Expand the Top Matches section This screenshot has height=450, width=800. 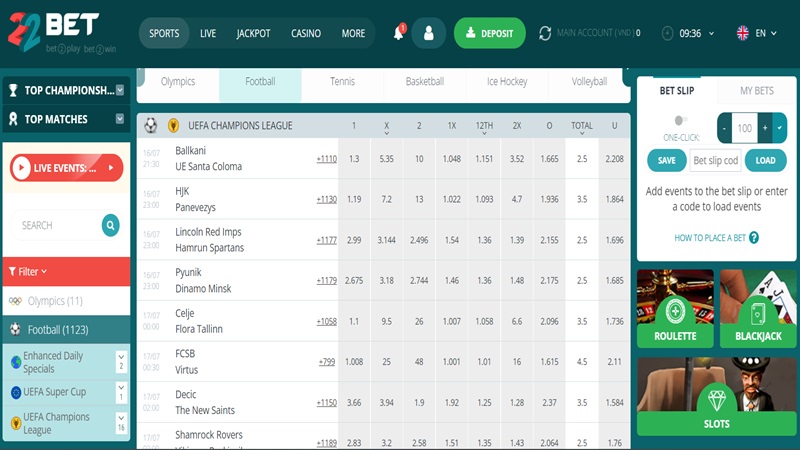coord(120,119)
